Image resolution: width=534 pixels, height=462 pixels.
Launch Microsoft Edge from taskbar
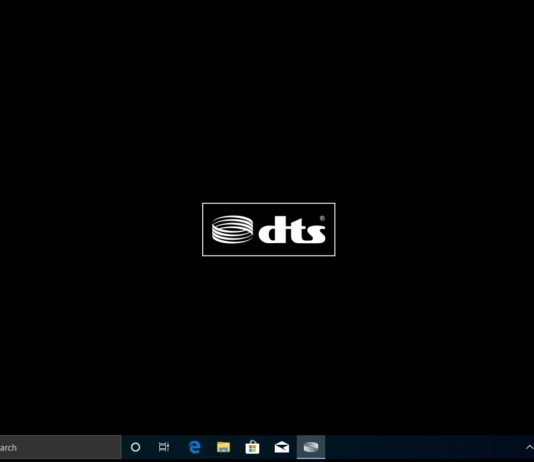[x=194, y=447]
